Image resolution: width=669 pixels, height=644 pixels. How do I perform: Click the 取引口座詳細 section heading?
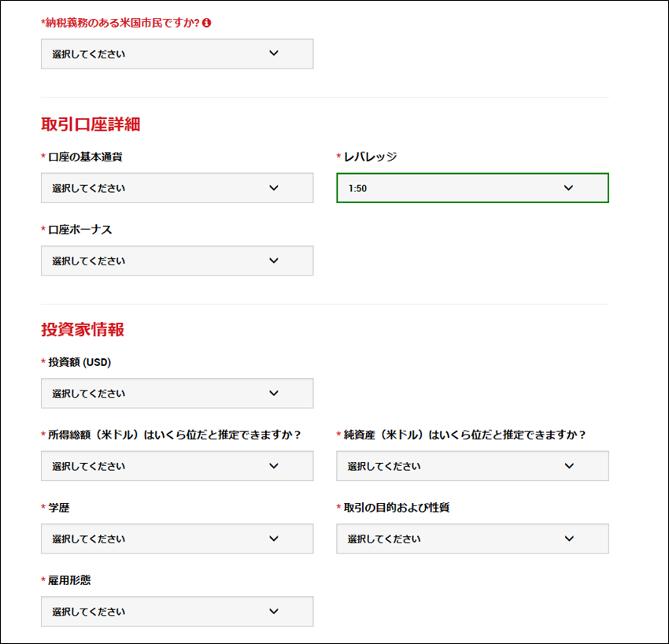(91, 124)
